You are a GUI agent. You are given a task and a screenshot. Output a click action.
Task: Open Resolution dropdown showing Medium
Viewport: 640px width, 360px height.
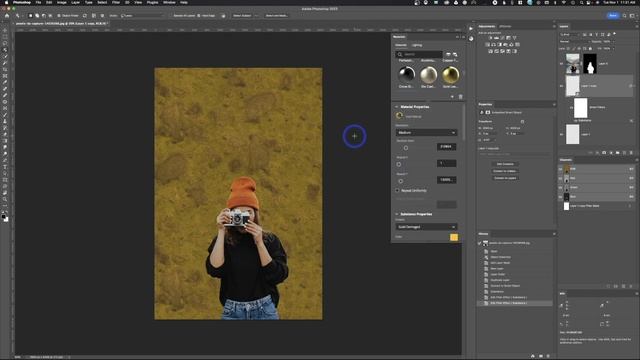pos(426,133)
